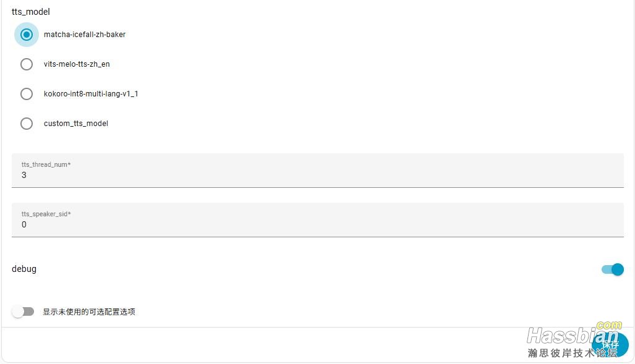Click the vits-melo-tts-zh_en label text
Screen dimensions: 635x364
click(77, 64)
